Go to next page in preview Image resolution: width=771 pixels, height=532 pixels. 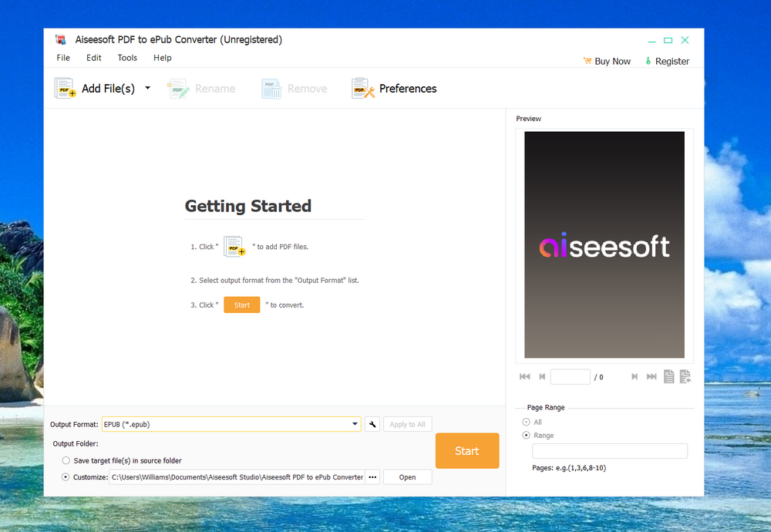point(635,376)
